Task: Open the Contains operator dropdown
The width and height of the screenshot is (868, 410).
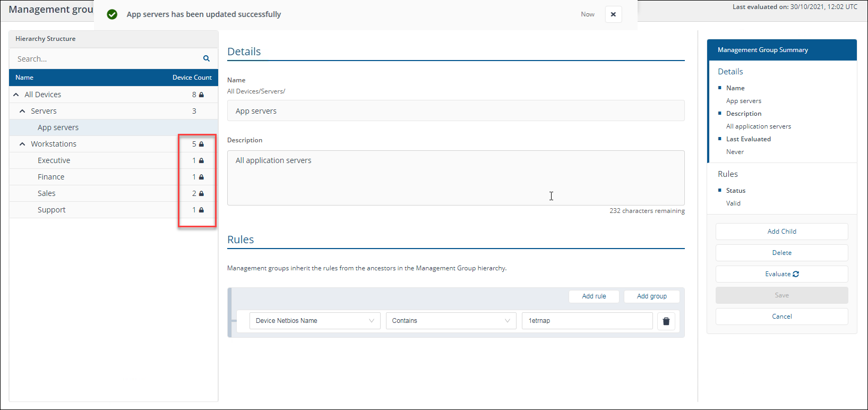Action: (450, 321)
